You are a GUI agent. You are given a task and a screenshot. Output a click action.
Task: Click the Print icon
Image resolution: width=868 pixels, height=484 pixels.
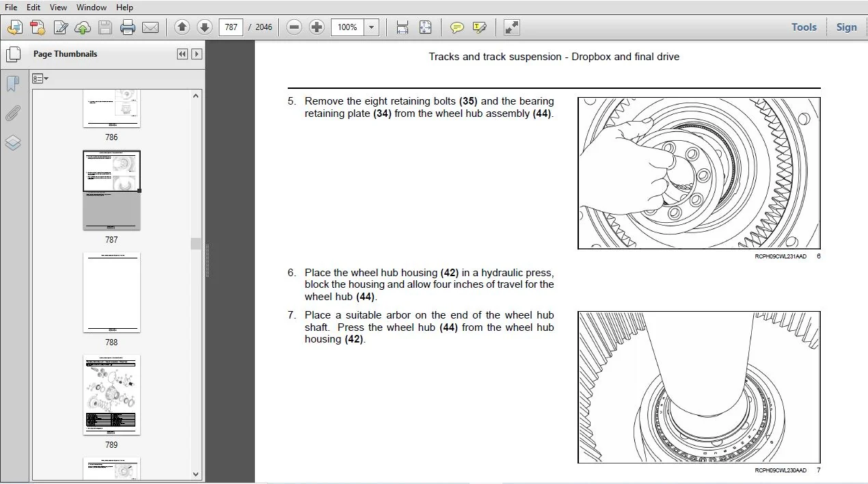128,27
